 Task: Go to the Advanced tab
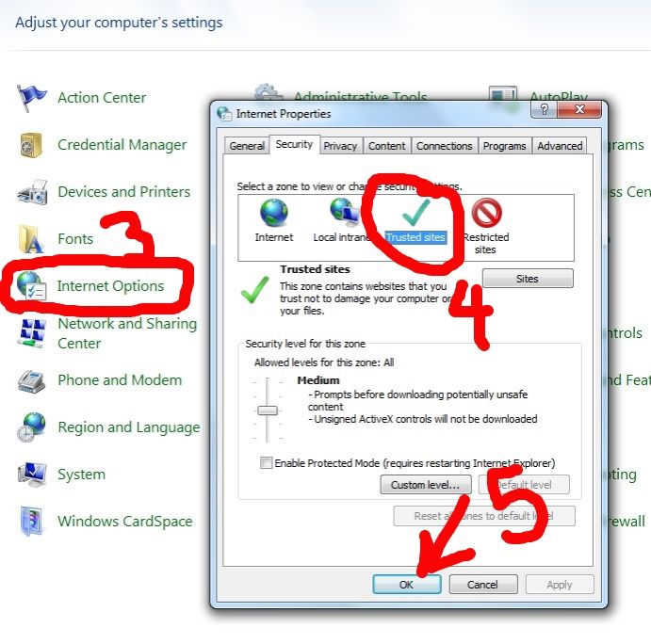[560, 146]
